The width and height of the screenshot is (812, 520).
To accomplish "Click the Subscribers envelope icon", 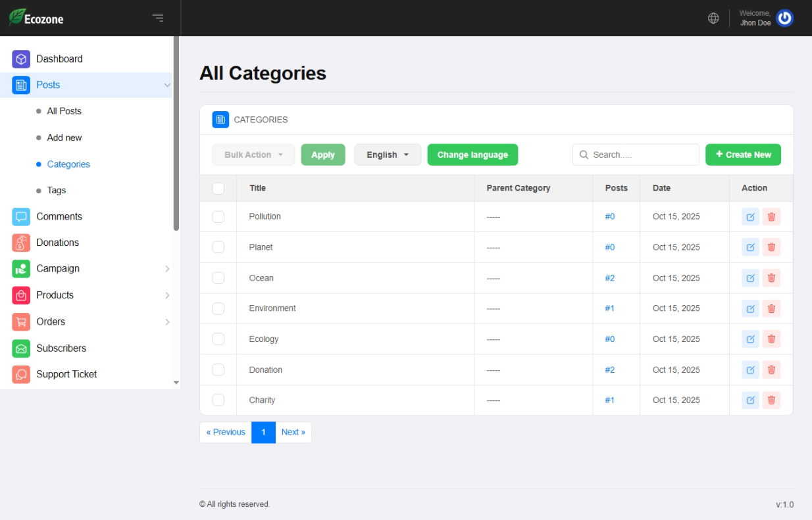I will tap(21, 348).
